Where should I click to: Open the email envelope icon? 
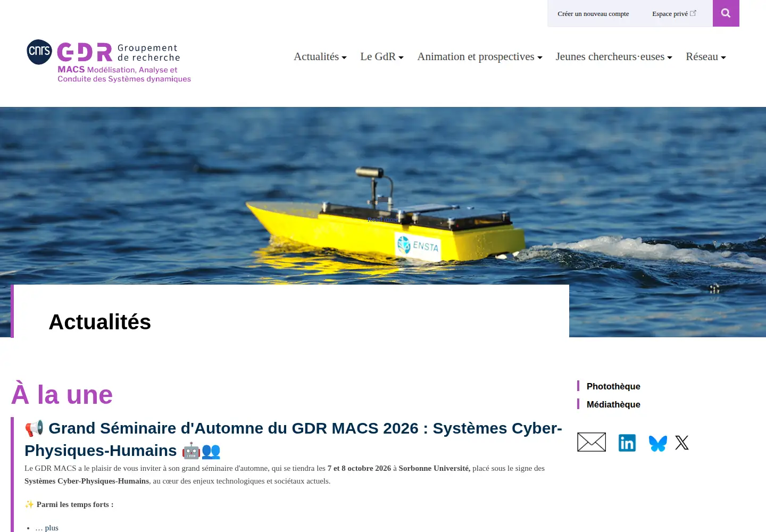[x=592, y=442]
